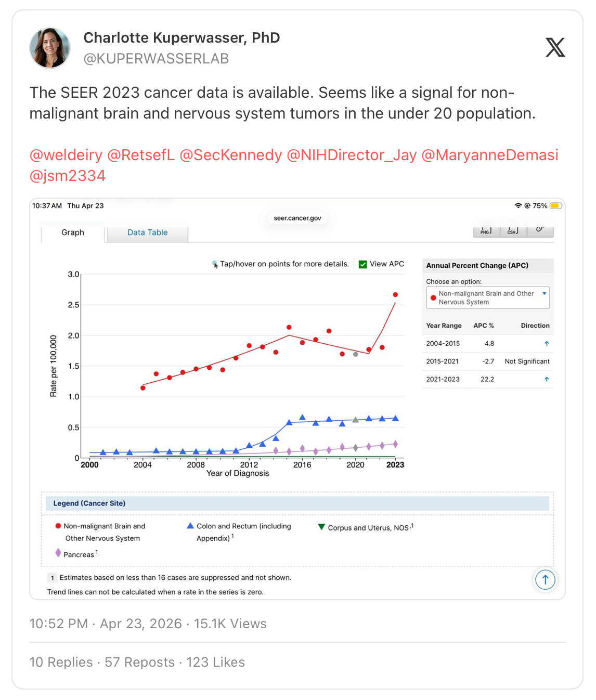Click the blue Colon and Rectum legend triangle
596x700 pixels.
click(190, 526)
